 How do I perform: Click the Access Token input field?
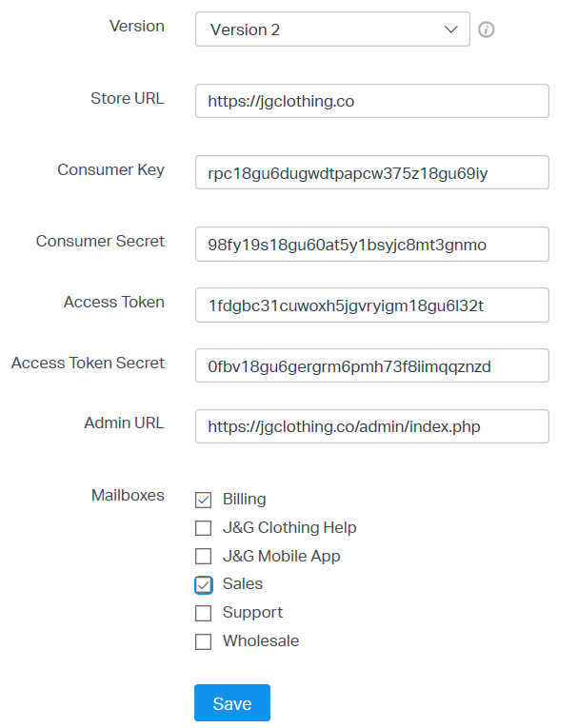click(x=371, y=305)
